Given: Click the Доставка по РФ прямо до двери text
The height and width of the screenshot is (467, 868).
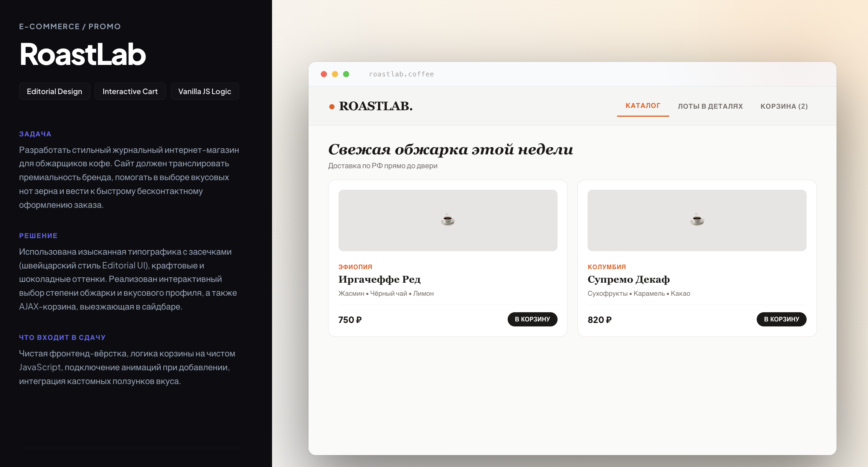Looking at the screenshot, I should click(383, 166).
